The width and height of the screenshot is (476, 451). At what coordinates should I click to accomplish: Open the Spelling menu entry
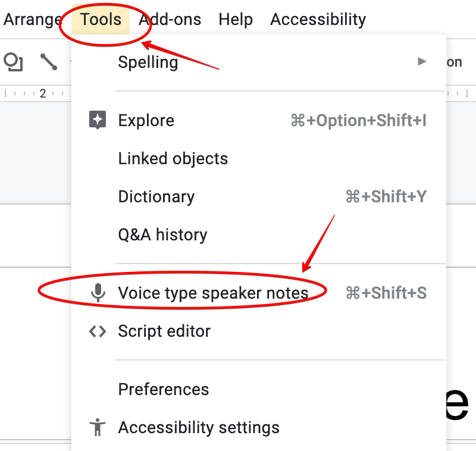[148, 62]
